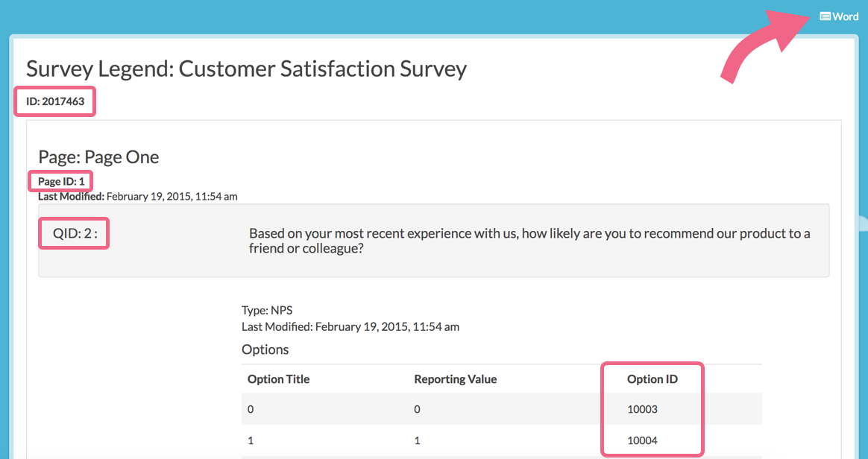This screenshot has height=459, width=868.
Task: Click the page's Last Modified date line
Action: tap(138, 197)
